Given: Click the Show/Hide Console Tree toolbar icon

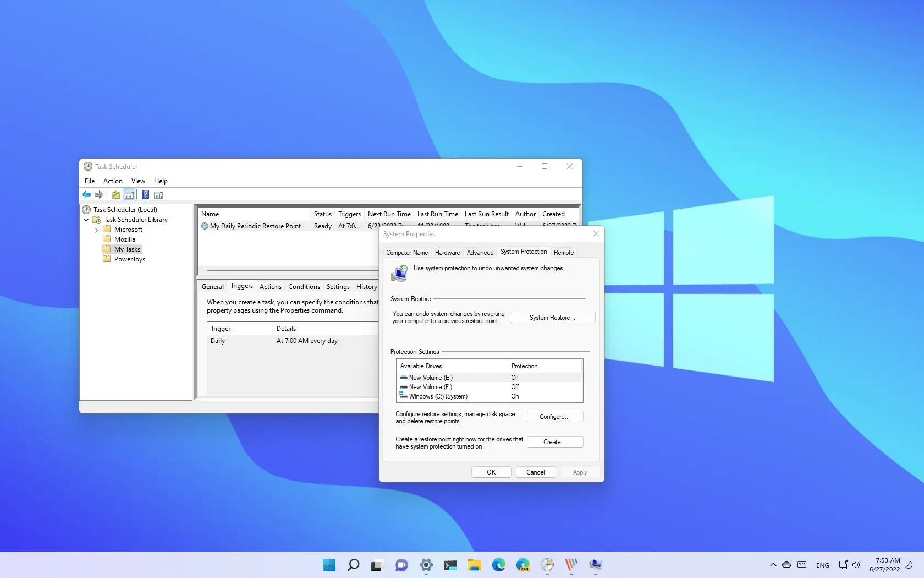Looking at the screenshot, I should (129, 194).
